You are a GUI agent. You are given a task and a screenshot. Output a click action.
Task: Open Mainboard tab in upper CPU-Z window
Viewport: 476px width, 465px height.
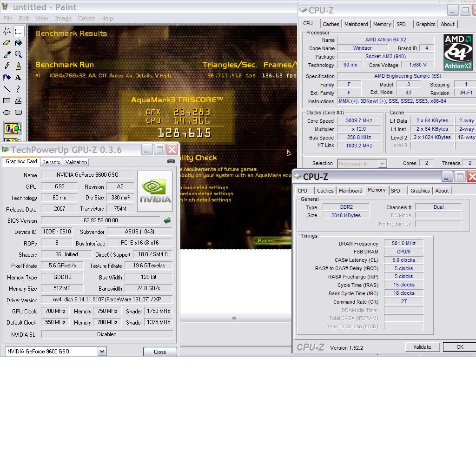coord(356,24)
